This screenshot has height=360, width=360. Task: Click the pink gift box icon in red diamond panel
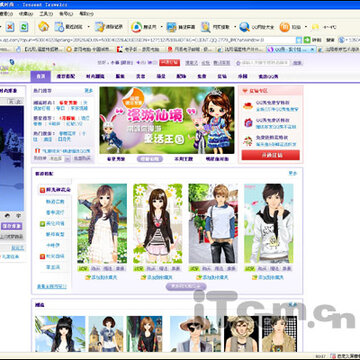(x=248, y=123)
